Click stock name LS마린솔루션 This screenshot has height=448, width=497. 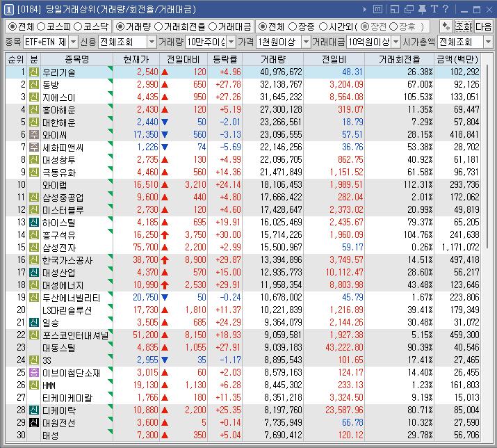[x=67, y=310]
